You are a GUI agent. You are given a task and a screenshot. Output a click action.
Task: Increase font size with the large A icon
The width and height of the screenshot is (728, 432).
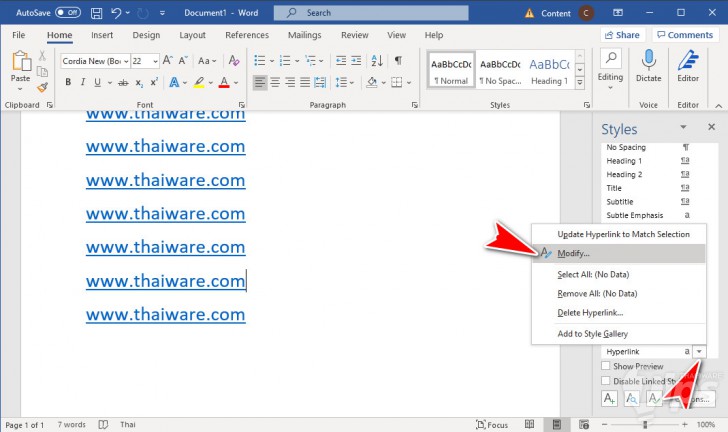[x=168, y=60]
